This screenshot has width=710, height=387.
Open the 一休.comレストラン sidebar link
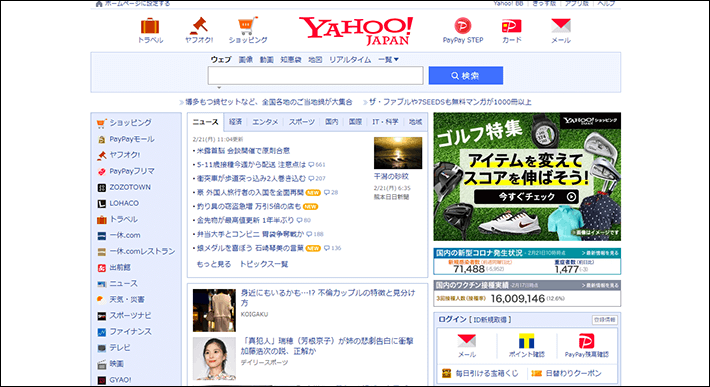coord(142,251)
